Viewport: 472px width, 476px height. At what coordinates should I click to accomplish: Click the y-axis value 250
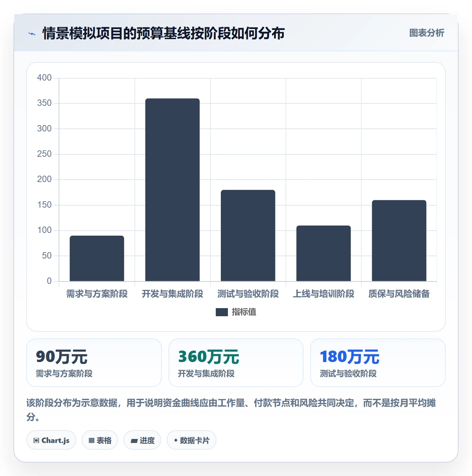tap(44, 154)
